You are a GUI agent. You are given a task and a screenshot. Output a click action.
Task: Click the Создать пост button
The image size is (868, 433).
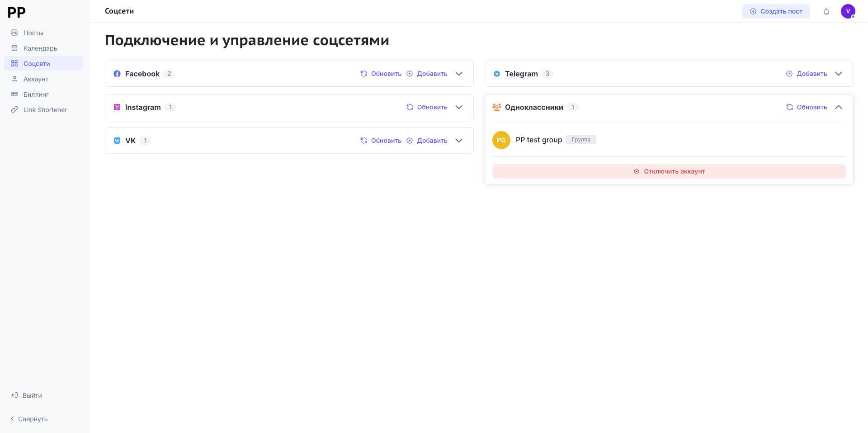[776, 11]
